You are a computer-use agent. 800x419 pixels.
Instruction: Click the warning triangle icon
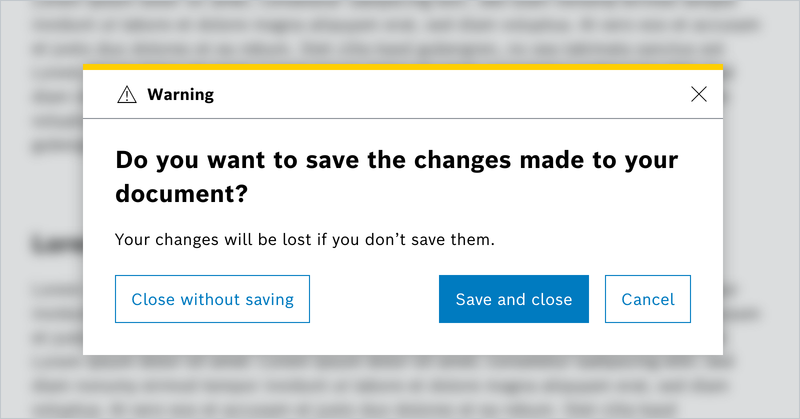126,95
